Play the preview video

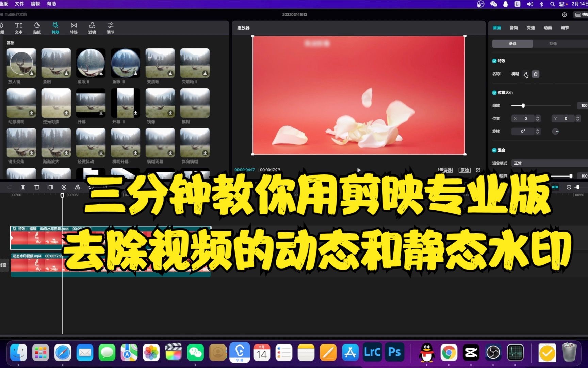[359, 170]
